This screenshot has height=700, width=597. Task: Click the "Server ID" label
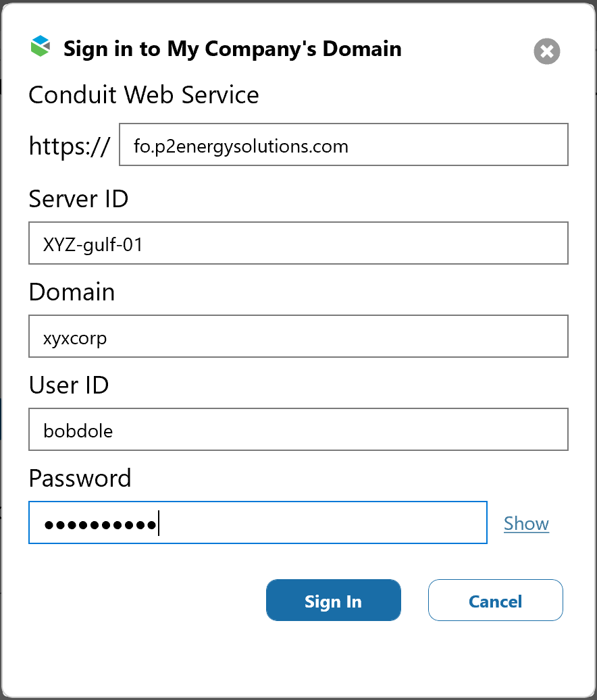[78, 199]
